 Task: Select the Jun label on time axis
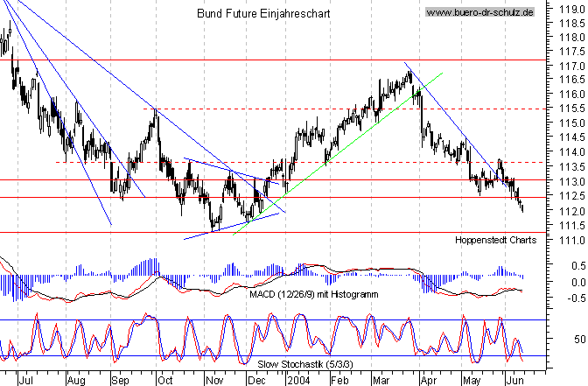516,381
